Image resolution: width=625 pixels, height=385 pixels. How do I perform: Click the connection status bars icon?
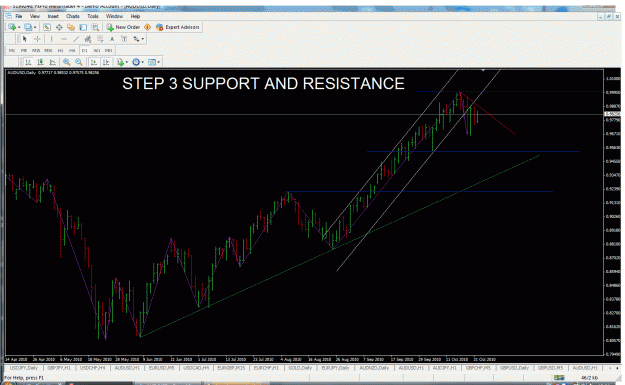click(559, 377)
